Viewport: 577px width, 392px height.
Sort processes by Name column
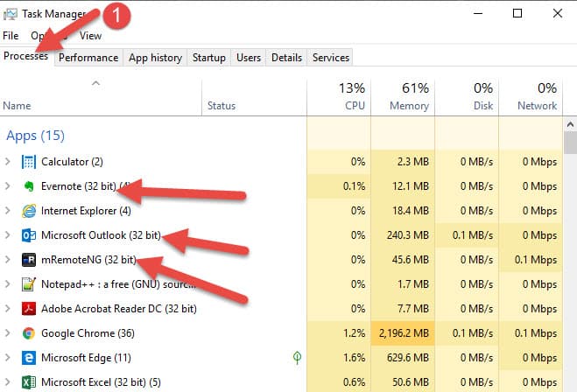101,96
